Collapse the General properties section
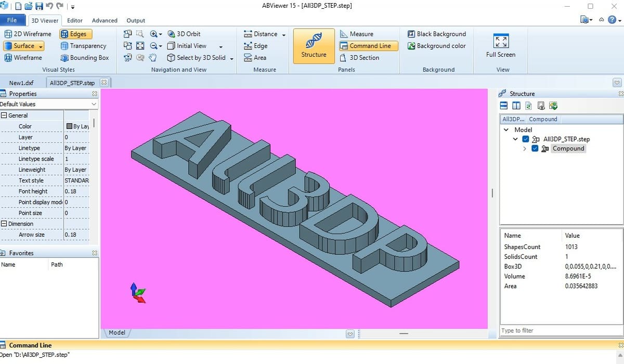This screenshot has width=624, height=364. tap(4, 115)
